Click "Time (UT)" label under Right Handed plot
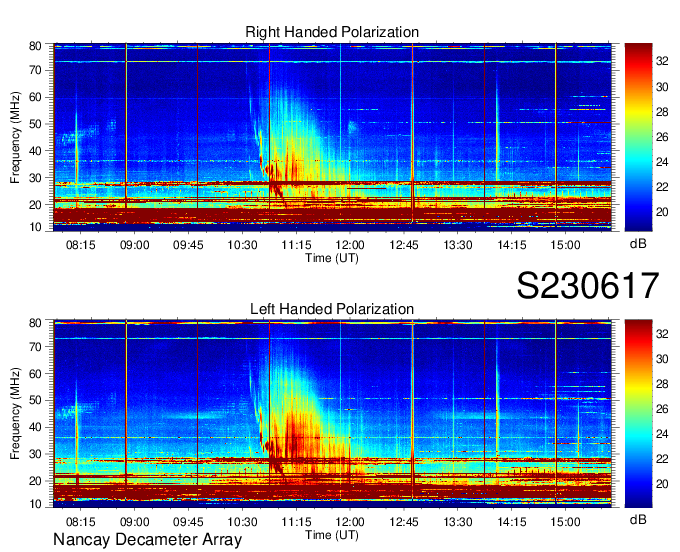The width and height of the screenshot is (680, 552). [332, 258]
